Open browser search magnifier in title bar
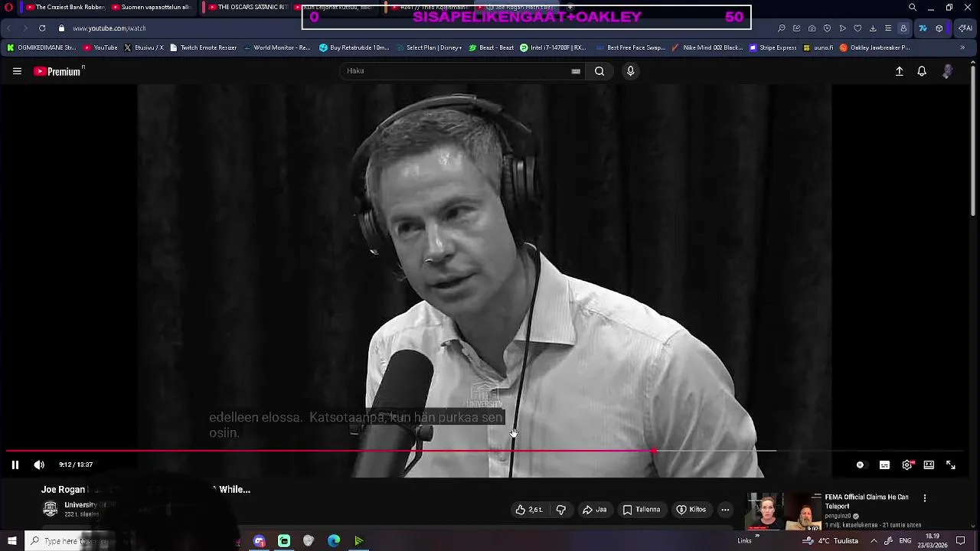Image resolution: width=980 pixels, height=551 pixels. (912, 8)
